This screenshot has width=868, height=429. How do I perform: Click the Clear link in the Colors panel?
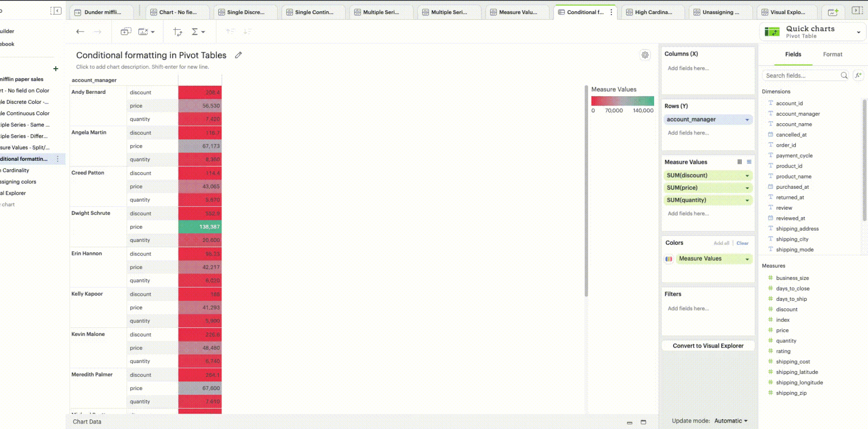coord(742,243)
